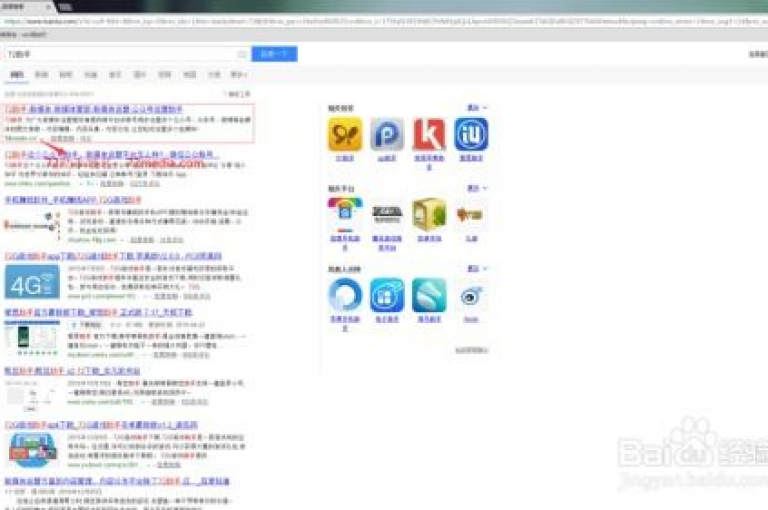Focus the Baidu search input field
768x510 pixels.
(120, 54)
